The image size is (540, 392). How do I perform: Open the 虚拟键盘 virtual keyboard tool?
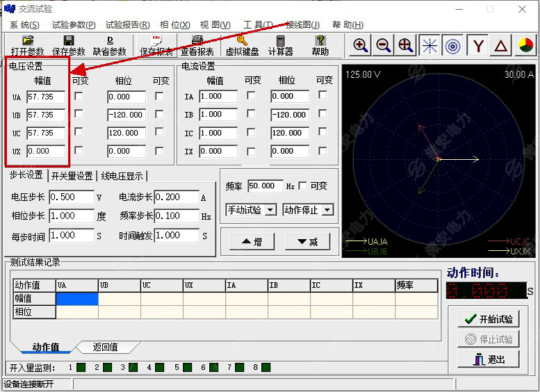click(x=242, y=45)
